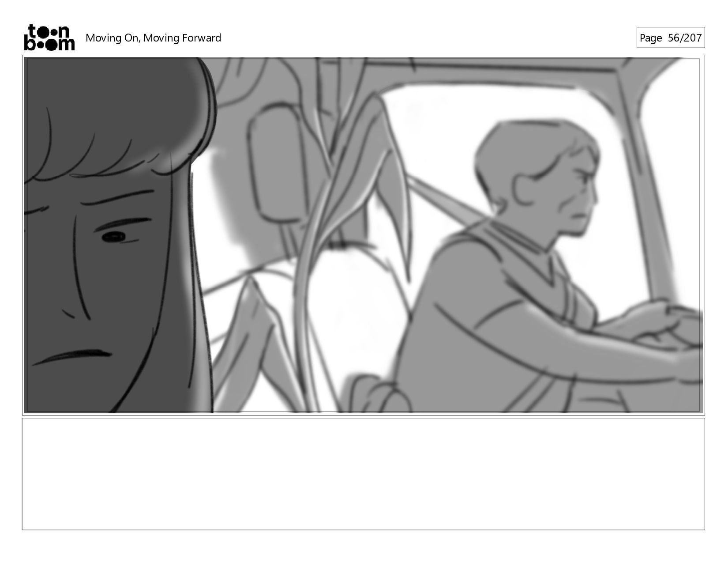Click the Page 56/207 indicator box
The width and height of the screenshot is (728, 563).
[670, 38]
